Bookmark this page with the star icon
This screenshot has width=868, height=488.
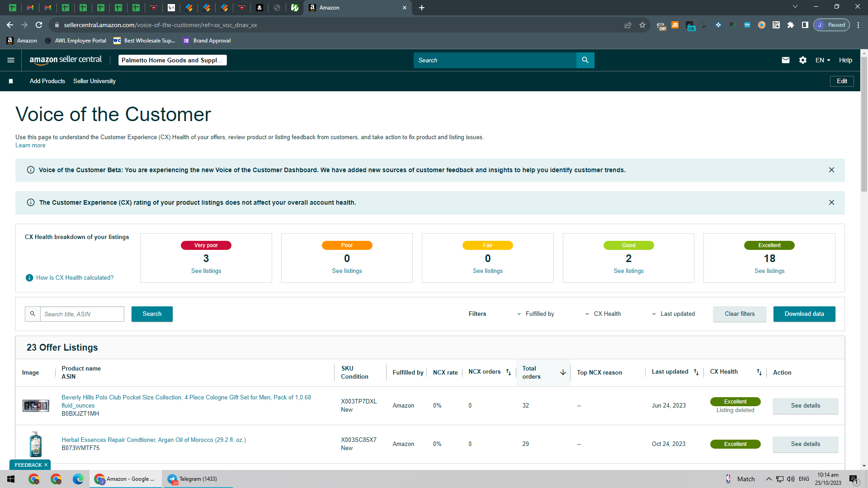(642, 25)
